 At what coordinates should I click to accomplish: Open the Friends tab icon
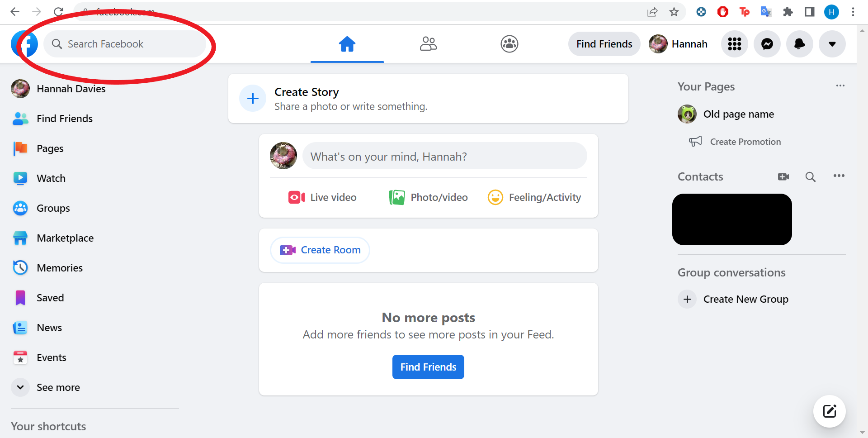coord(428,44)
